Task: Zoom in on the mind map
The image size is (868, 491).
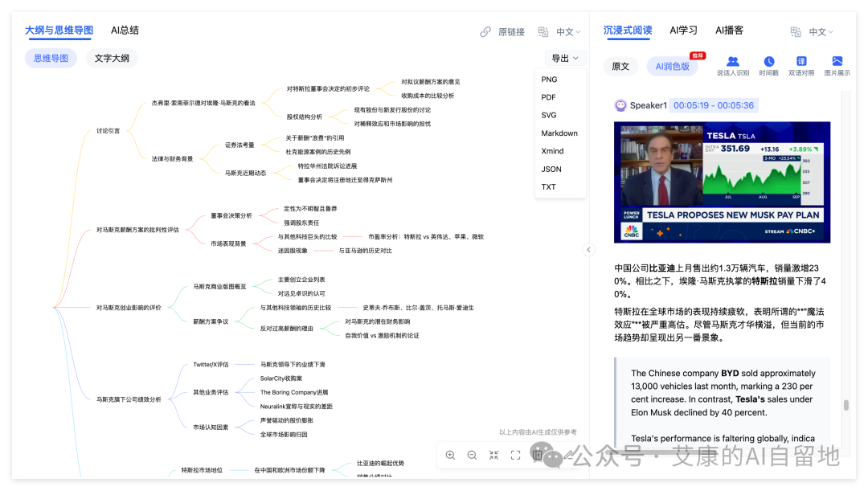Action: (x=451, y=455)
